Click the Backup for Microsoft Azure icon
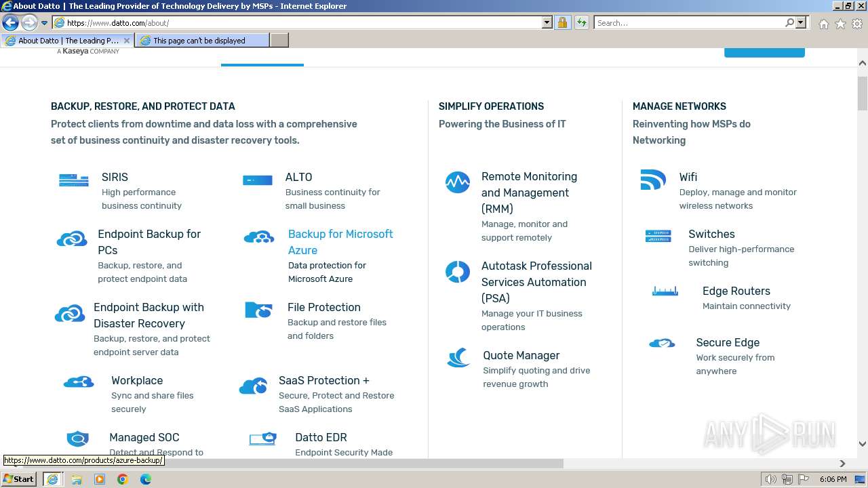 tap(258, 237)
